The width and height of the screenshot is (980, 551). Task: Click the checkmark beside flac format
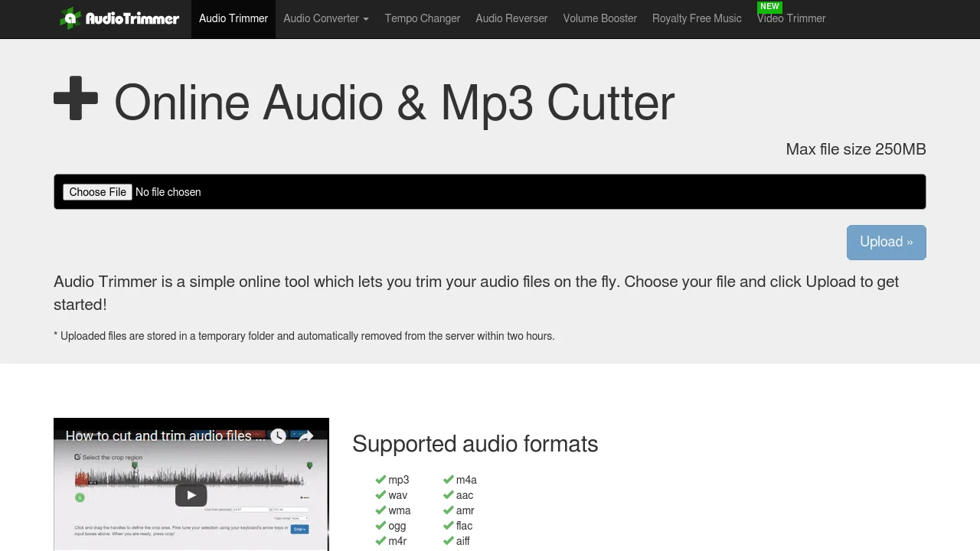[449, 526]
